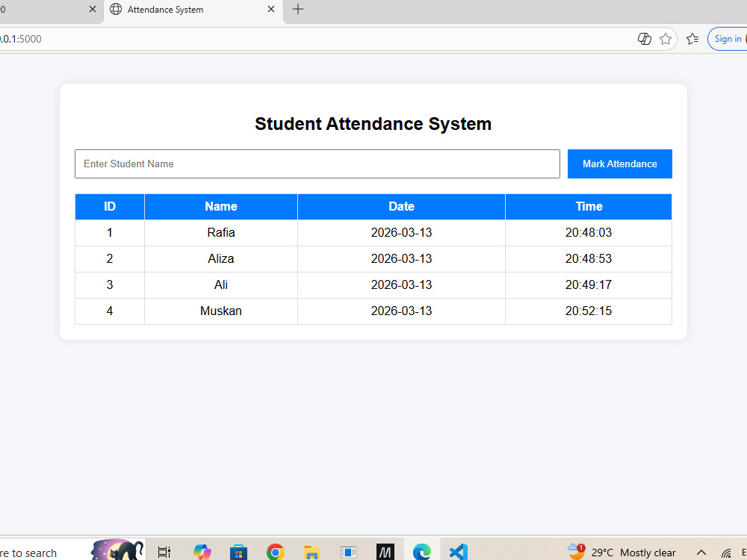747x560 pixels.
Task: Click the name Ali in row 3
Action: pos(221,284)
